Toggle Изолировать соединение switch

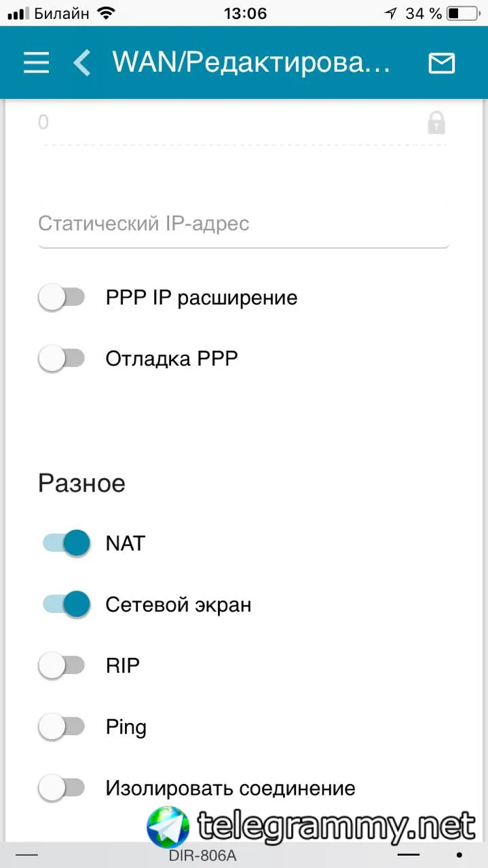(x=62, y=788)
